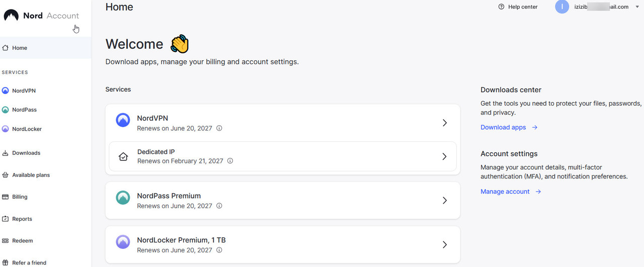Click the NordLocker Premium card logo
The height and width of the screenshot is (267, 644).
point(123,242)
